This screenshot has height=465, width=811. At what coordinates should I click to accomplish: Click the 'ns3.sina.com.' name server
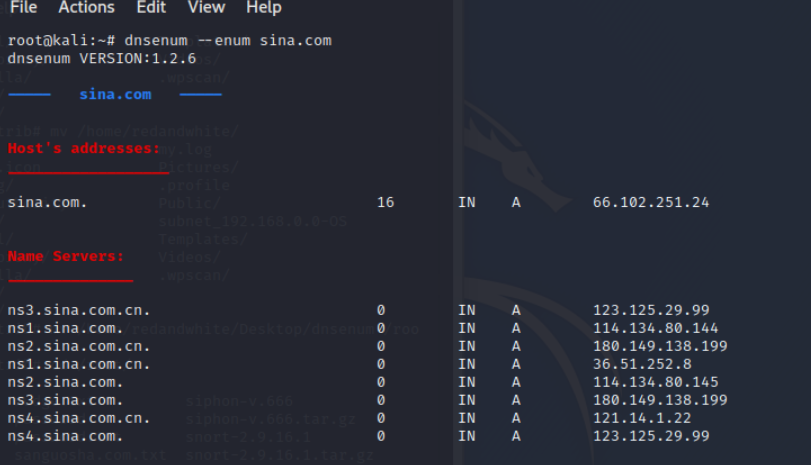coord(65,400)
